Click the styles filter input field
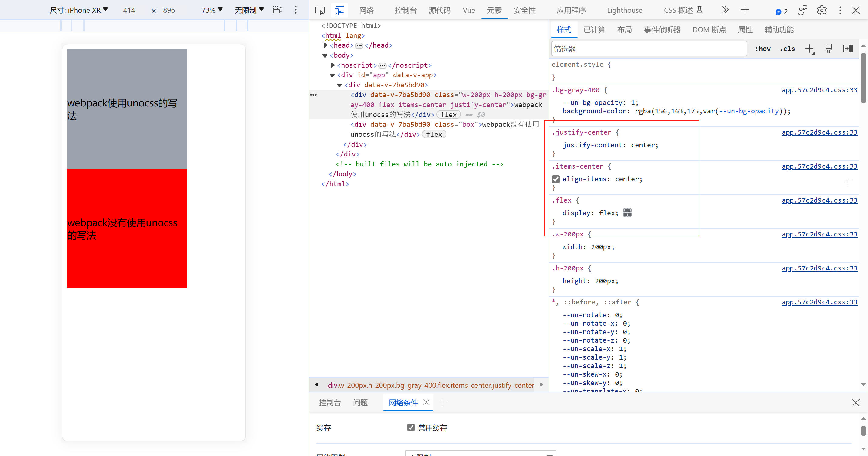 pyautogui.click(x=648, y=49)
